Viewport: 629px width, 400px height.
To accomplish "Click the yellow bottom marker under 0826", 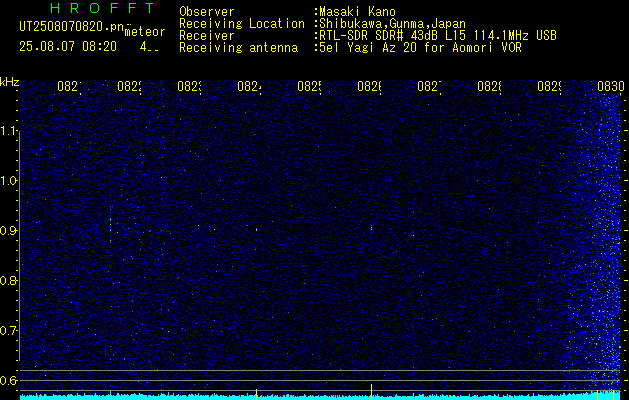I will pyautogui.click(x=371, y=391).
